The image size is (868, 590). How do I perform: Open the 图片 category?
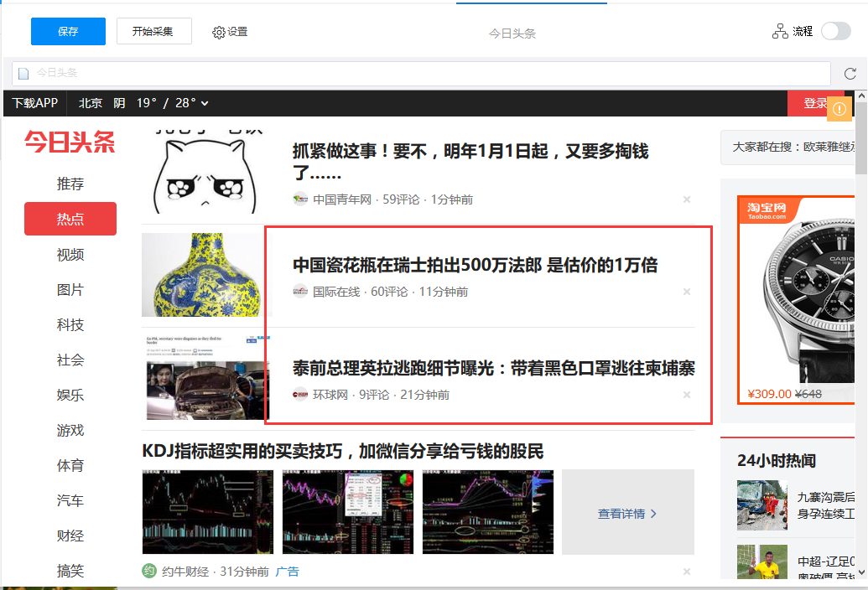[70, 290]
